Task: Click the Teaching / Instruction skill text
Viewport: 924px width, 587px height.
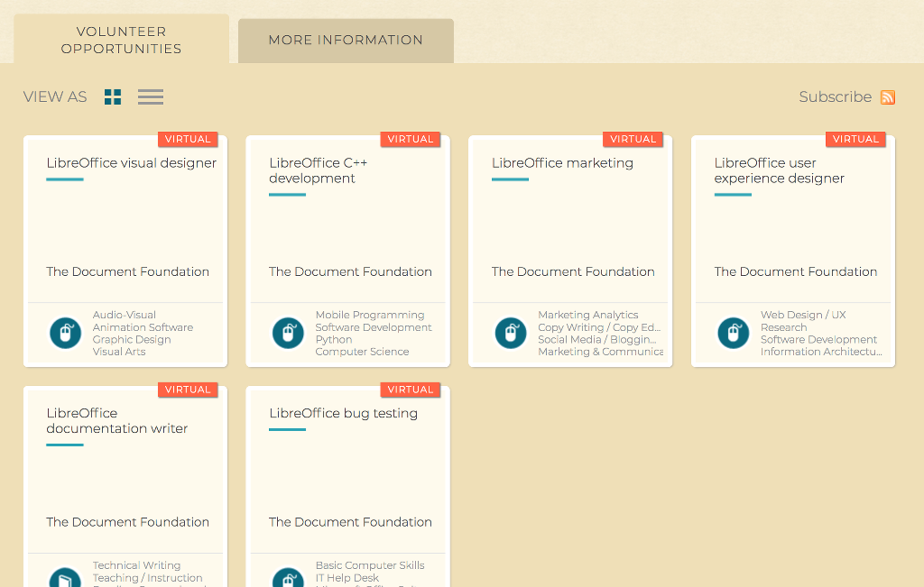Action: pos(147,578)
